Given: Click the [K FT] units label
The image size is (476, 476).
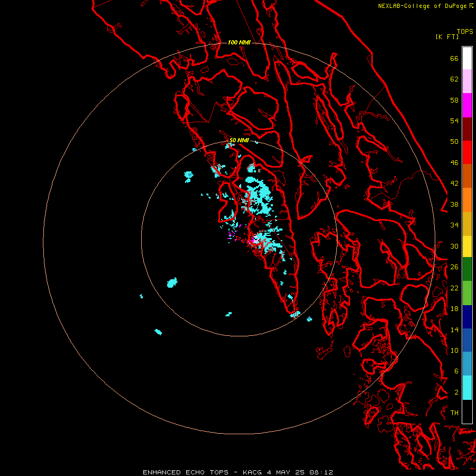Looking at the screenshot, I should [x=447, y=36].
